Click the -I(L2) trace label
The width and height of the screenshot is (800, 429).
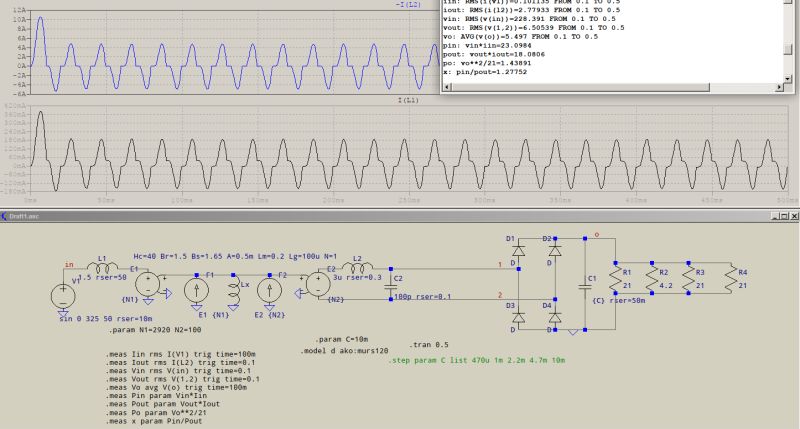click(408, 5)
